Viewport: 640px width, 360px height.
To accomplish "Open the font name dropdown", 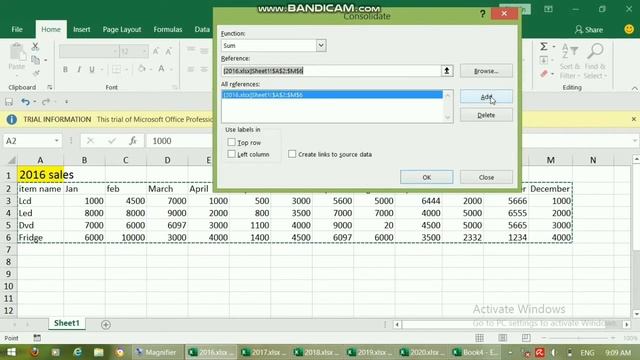I will pyautogui.click(x=115, y=51).
